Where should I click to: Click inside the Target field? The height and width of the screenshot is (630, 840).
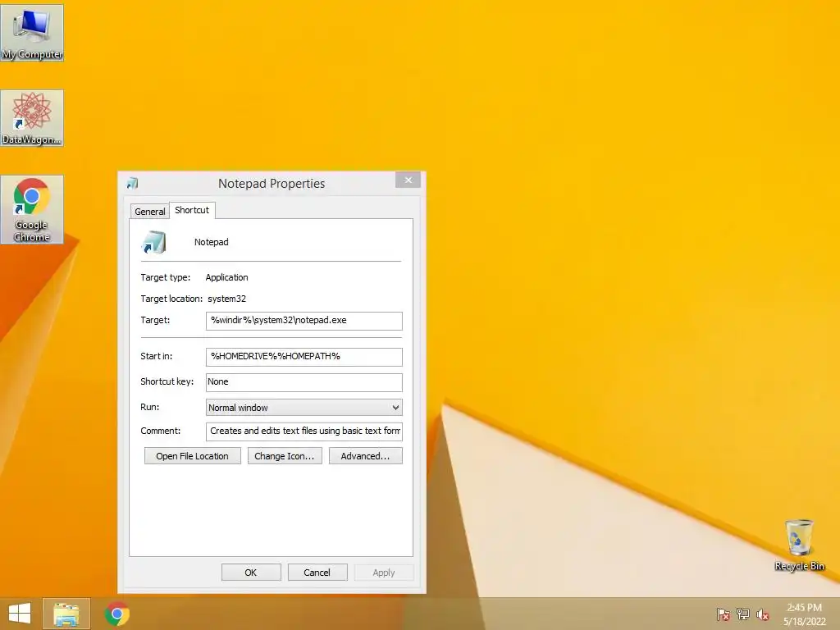pos(304,321)
